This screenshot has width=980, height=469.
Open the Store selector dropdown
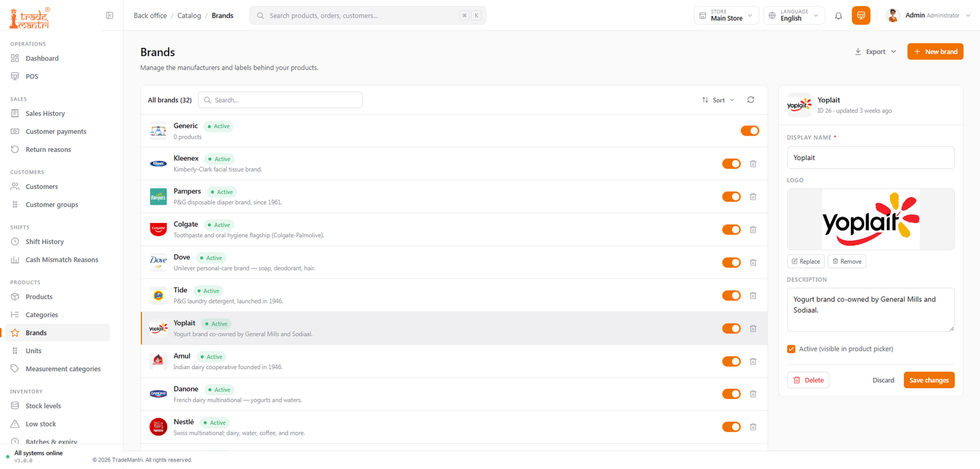pyautogui.click(x=726, y=15)
